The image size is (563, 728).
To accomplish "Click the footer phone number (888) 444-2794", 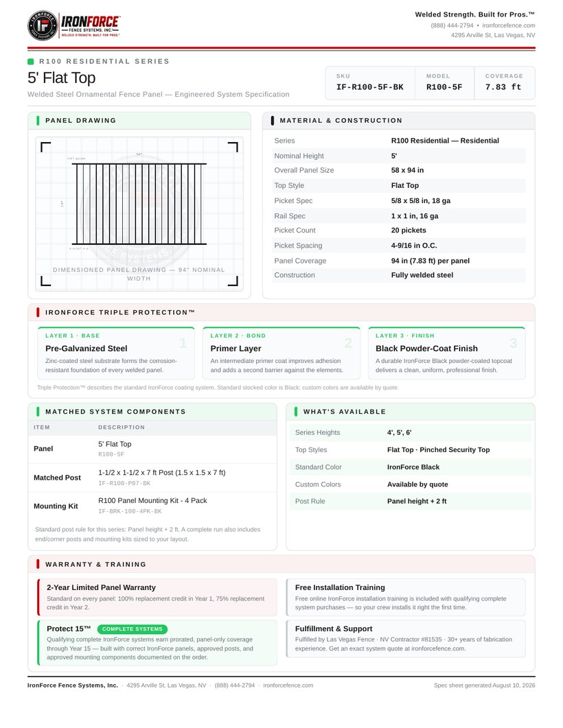I will 235,685.
